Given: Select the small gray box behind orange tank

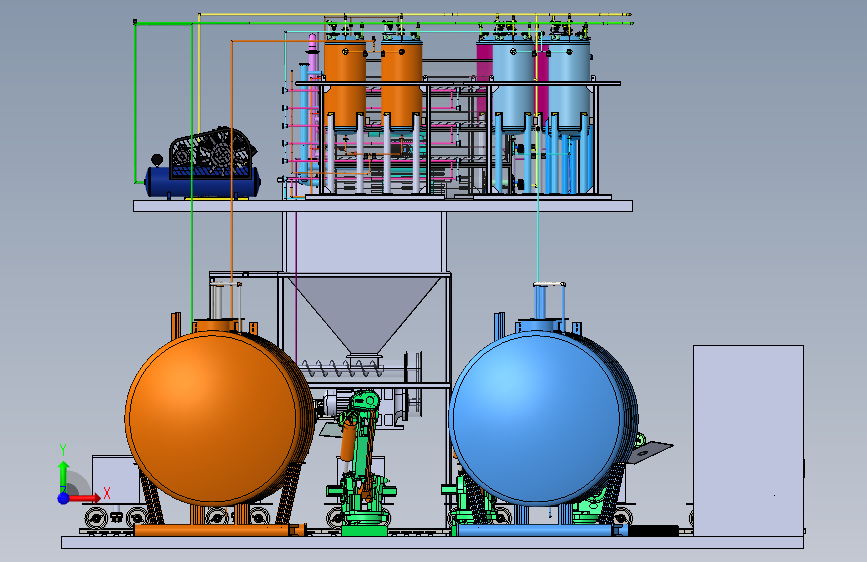Looking at the screenshot, I should [x=114, y=480].
